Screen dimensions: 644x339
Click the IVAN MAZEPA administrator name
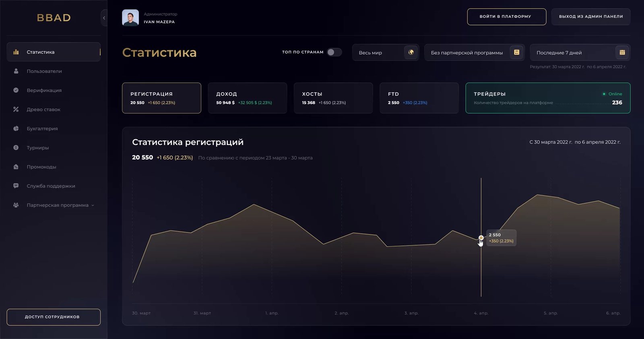tap(159, 22)
